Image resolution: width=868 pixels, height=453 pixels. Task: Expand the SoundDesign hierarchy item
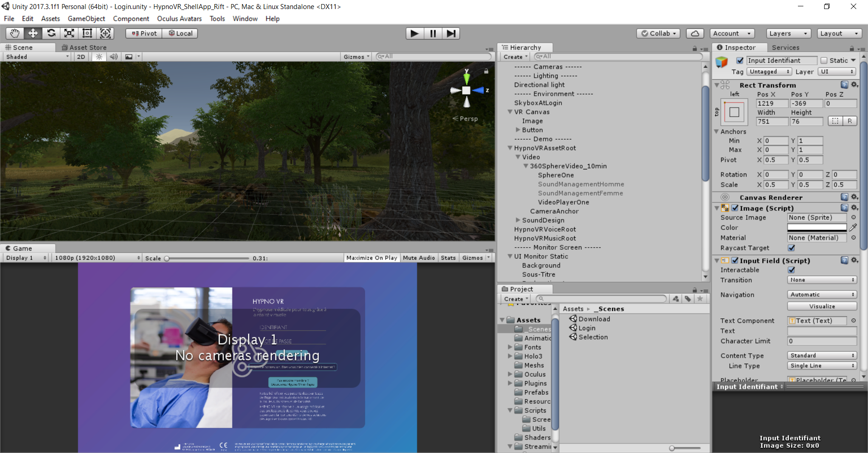(x=518, y=220)
